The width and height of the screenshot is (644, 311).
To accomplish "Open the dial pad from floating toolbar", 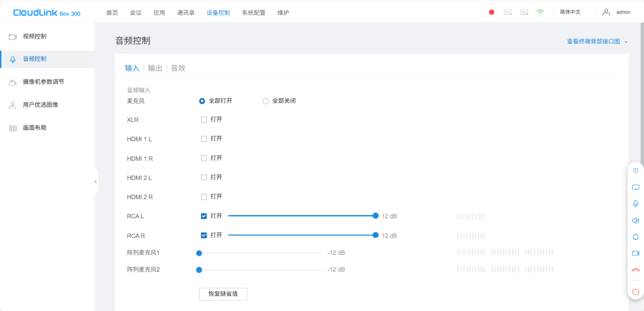I will pyautogui.click(x=636, y=170).
